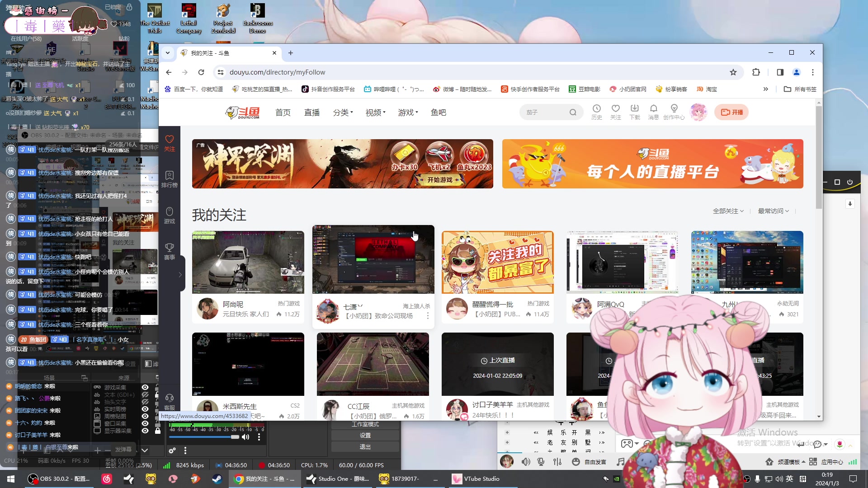Screen dimensions: 868x488
Task: Open Chrome side panel icon
Action: (780, 72)
